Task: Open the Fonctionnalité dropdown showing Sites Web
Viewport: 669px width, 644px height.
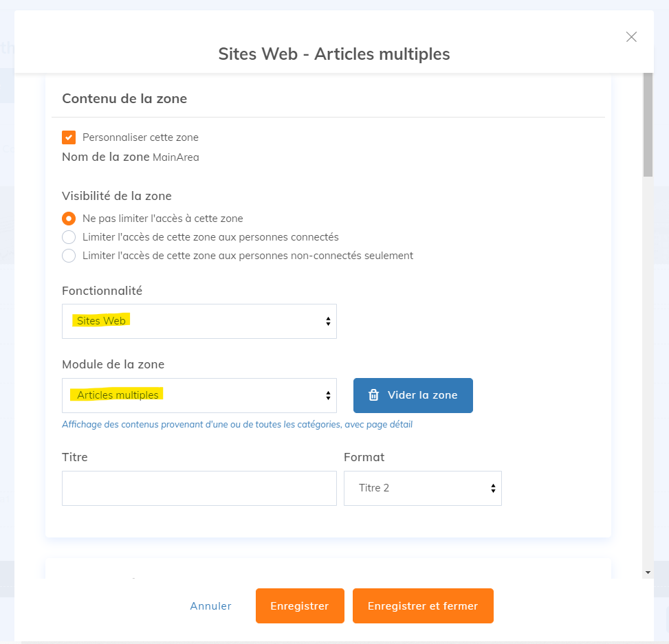Action: [x=199, y=321]
